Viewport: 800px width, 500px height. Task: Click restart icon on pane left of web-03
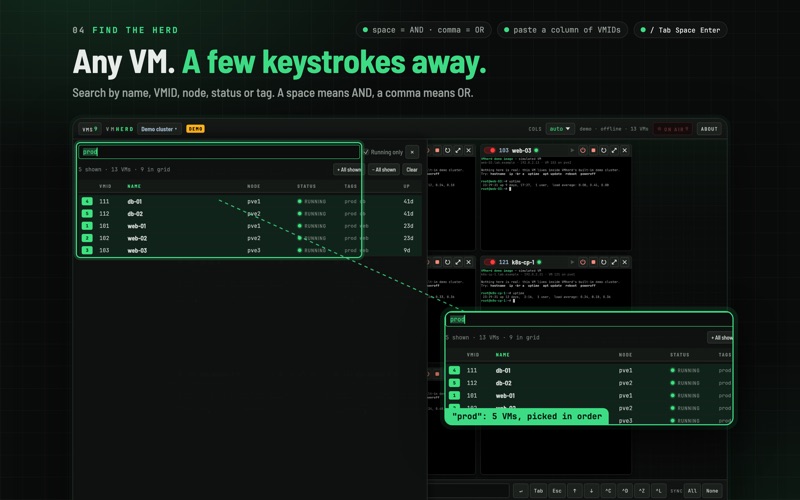pos(447,151)
